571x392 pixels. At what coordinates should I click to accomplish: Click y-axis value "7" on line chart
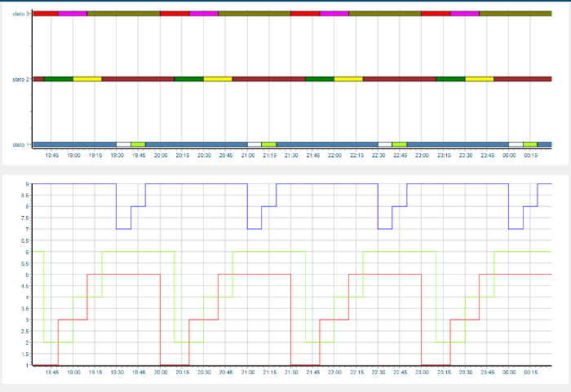pyautogui.click(x=27, y=229)
